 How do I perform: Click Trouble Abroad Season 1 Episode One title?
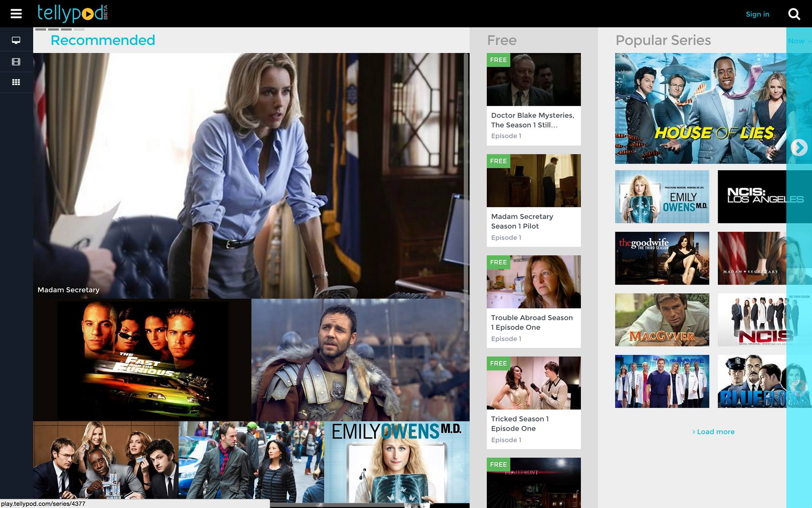(532, 323)
